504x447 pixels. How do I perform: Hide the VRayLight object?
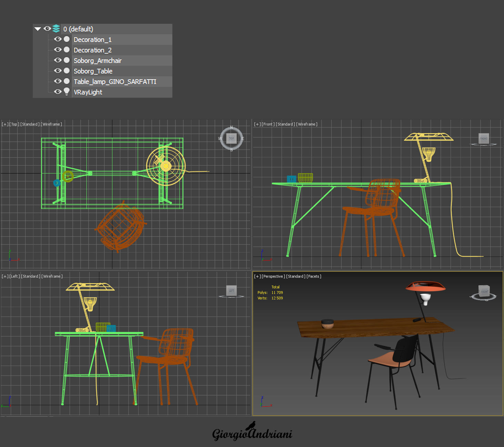[58, 92]
